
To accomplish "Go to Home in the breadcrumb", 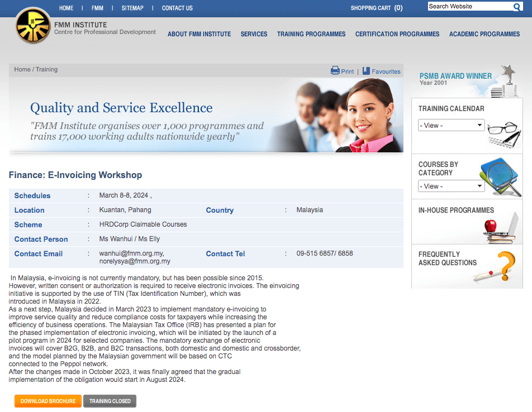I will point(22,69).
